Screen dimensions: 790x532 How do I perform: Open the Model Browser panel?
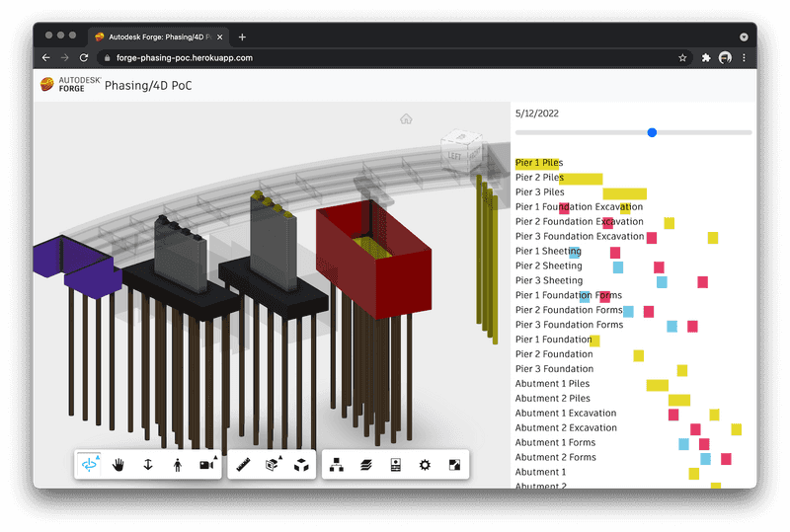click(337, 464)
